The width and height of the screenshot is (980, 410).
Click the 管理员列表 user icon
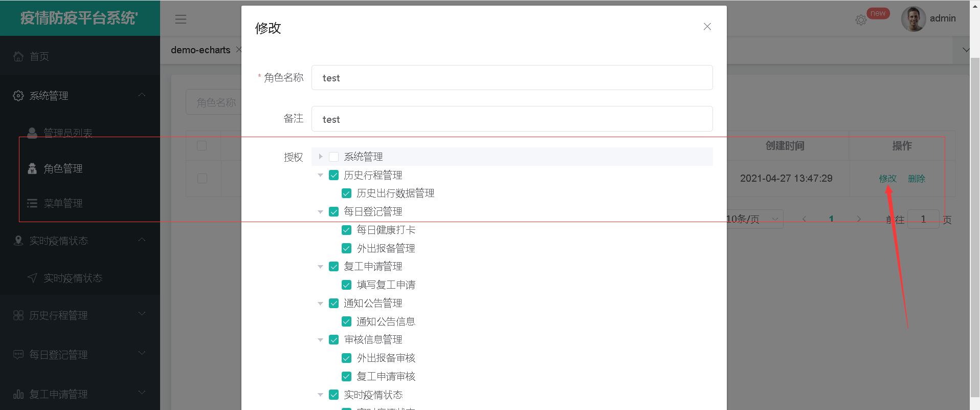click(32, 133)
